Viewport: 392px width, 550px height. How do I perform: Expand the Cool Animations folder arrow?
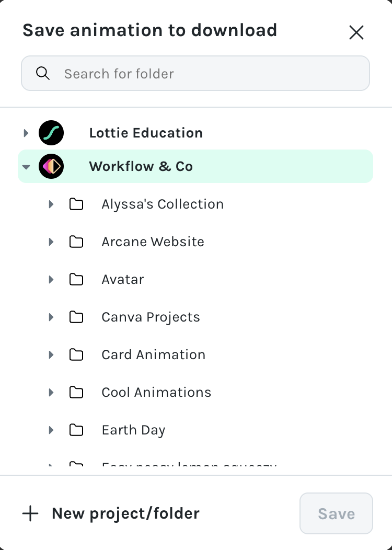pos(51,392)
